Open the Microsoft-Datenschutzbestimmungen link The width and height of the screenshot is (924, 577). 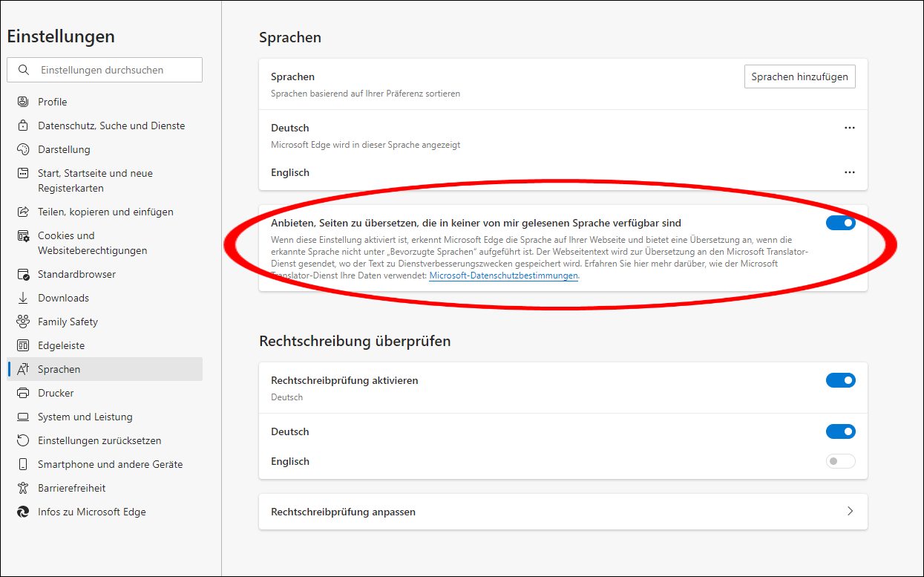(503, 276)
